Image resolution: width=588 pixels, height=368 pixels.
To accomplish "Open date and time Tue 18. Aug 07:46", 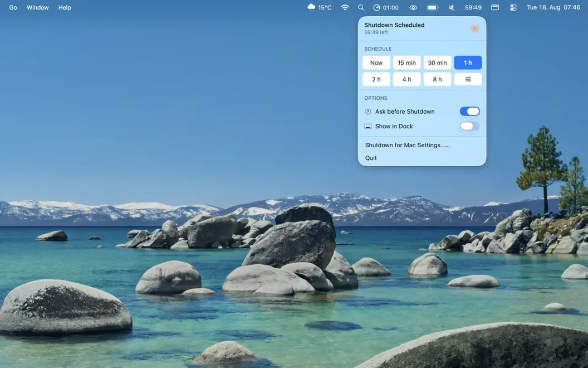I will point(553,7).
